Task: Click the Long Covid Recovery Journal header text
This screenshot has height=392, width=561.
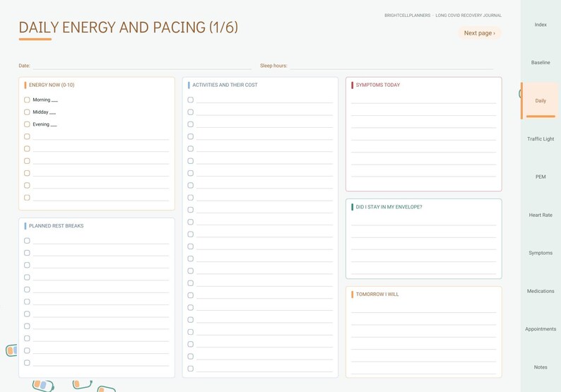Action: [x=468, y=16]
